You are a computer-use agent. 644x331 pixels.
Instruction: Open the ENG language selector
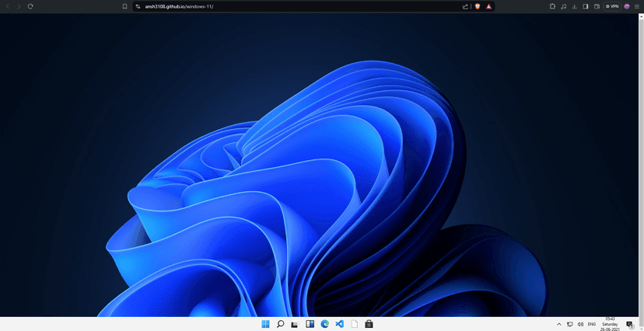[x=592, y=324]
